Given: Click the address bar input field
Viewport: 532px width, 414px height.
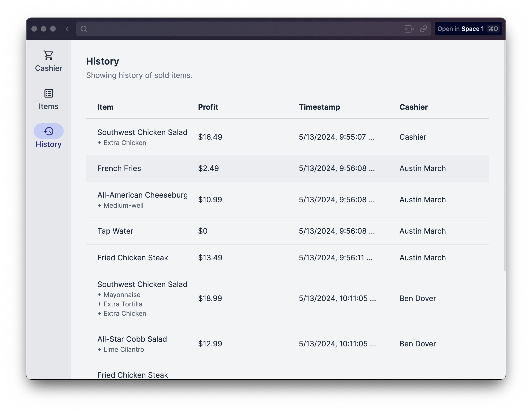Looking at the screenshot, I should pyautogui.click(x=244, y=29).
